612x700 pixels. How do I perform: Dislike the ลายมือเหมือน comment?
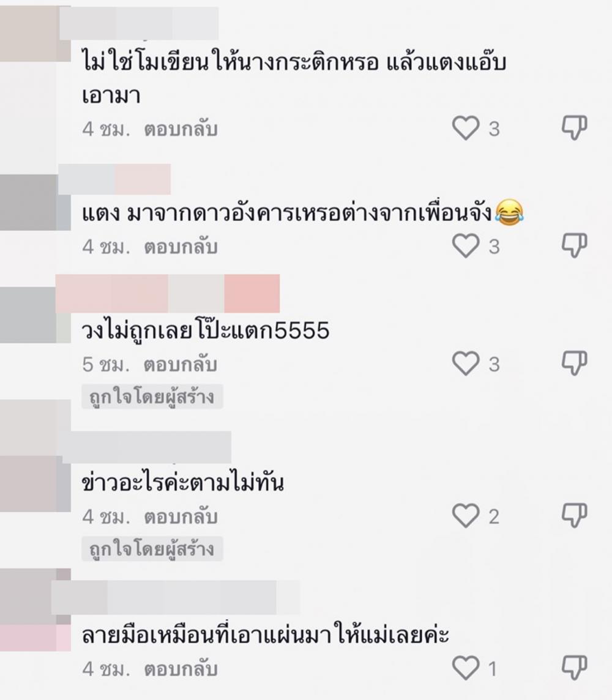point(574,668)
